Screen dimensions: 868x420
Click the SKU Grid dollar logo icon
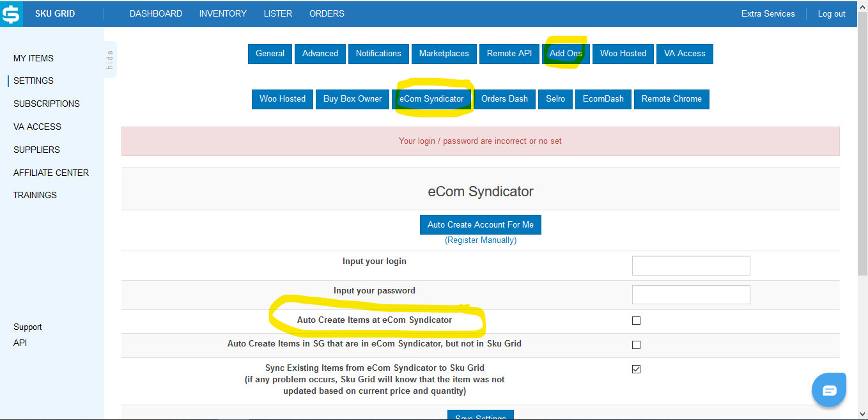point(11,13)
